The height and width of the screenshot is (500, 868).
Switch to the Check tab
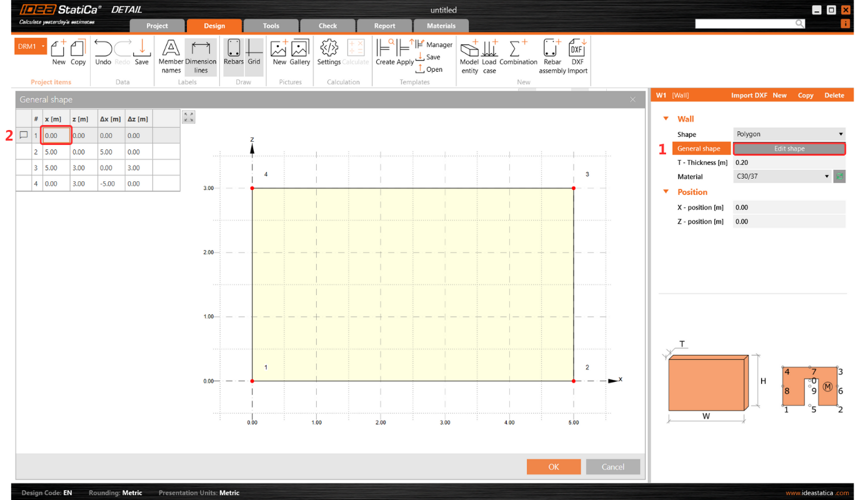pyautogui.click(x=327, y=26)
